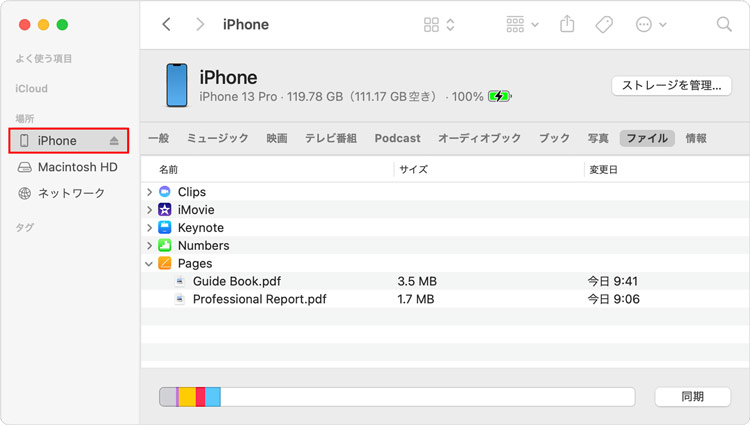
Task: Sort by the サイズ column header
Action: point(414,169)
